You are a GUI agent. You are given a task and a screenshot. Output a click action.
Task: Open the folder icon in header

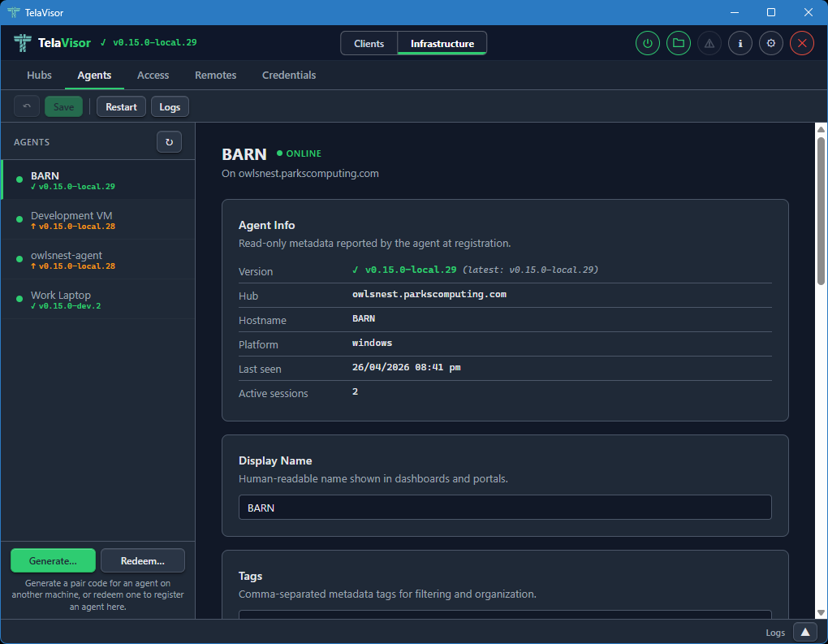coord(679,43)
